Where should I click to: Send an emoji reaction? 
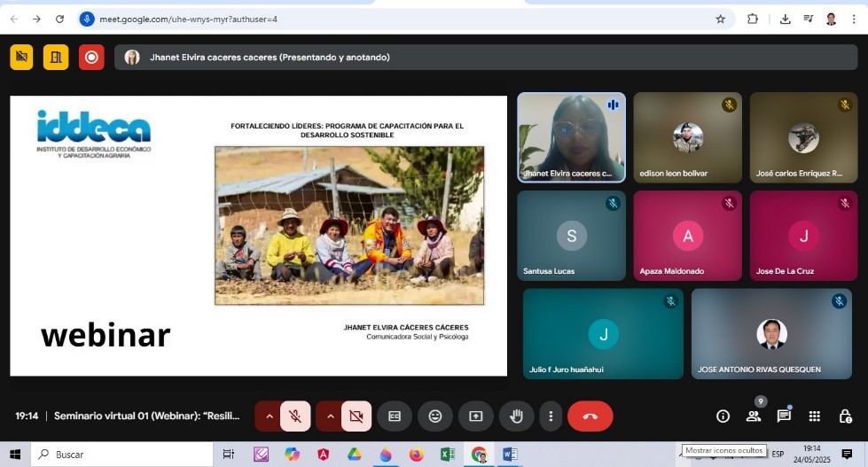click(435, 416)
